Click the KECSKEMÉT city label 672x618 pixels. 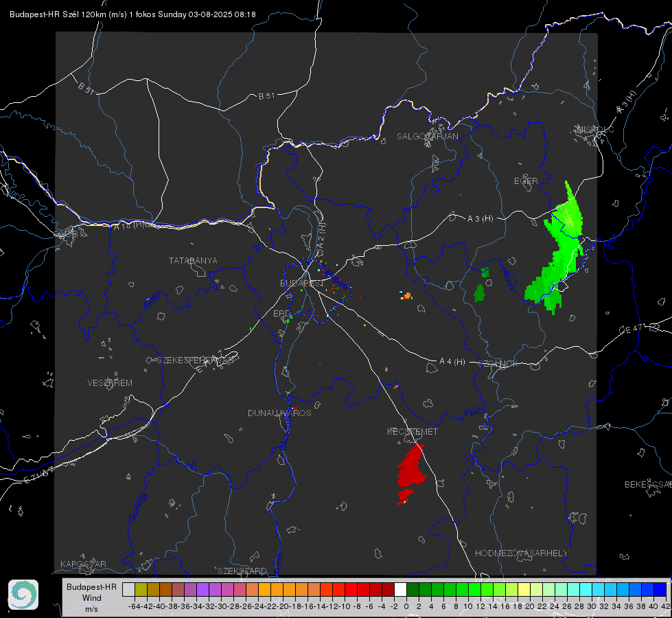point(413,431)
